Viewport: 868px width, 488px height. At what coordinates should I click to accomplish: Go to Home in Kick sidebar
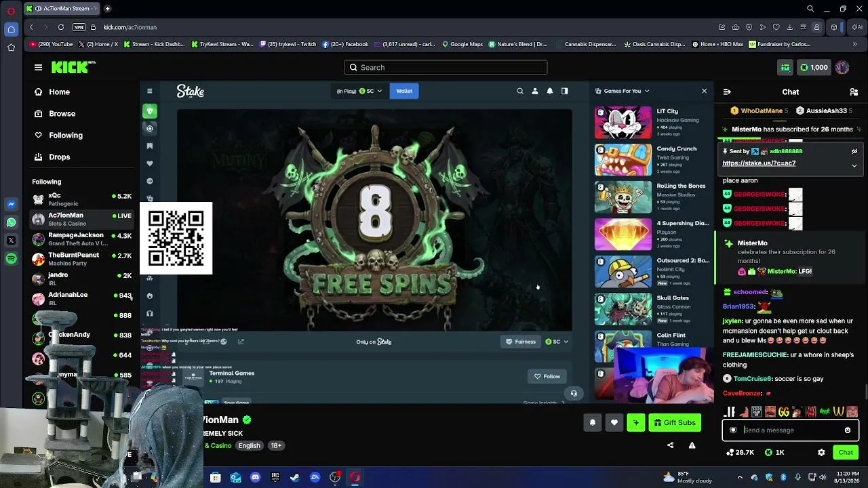[59, 91]
